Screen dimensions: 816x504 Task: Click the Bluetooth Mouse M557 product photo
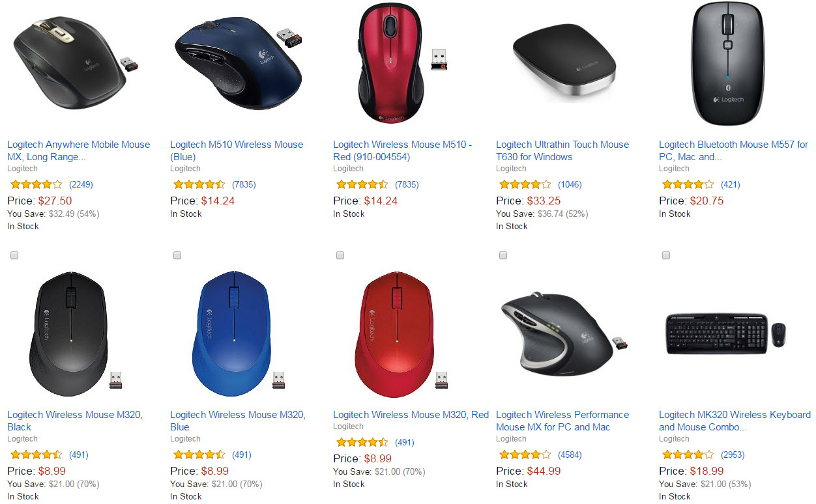pyautogui.click(x=727, y=64)
